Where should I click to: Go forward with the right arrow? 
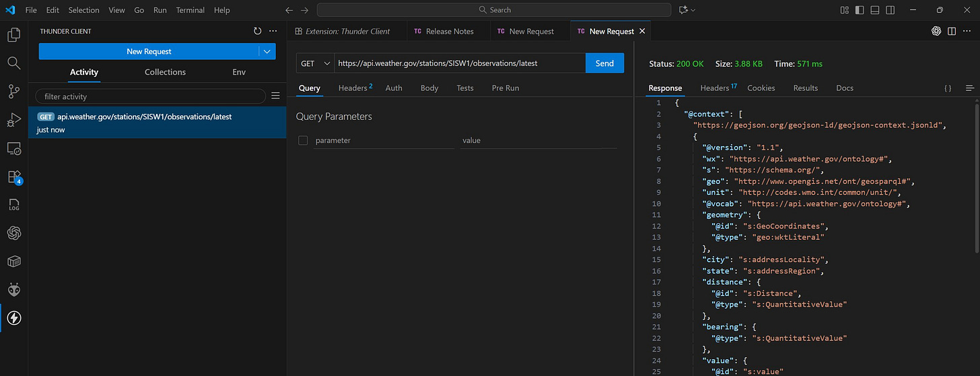[x=305, y=10]
